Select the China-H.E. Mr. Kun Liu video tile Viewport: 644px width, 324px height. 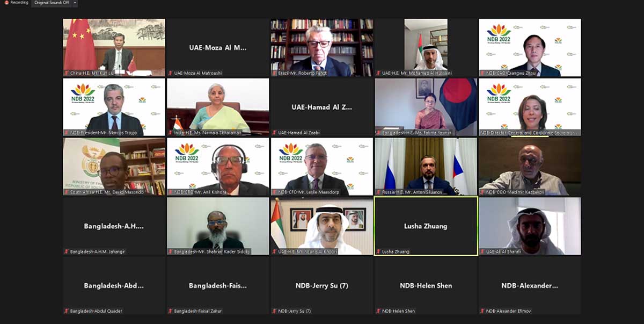tap(114, 47)
